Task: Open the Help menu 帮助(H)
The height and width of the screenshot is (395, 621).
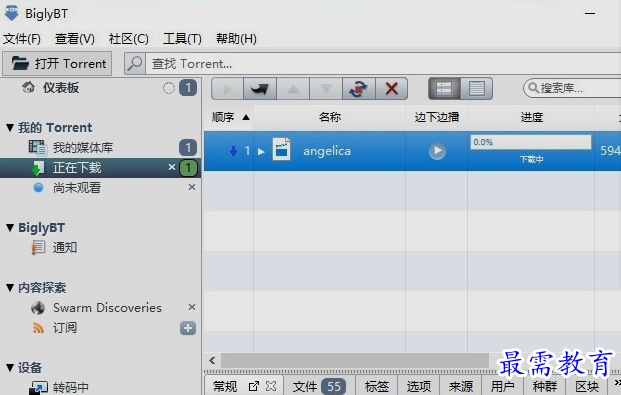Action: 236,39
